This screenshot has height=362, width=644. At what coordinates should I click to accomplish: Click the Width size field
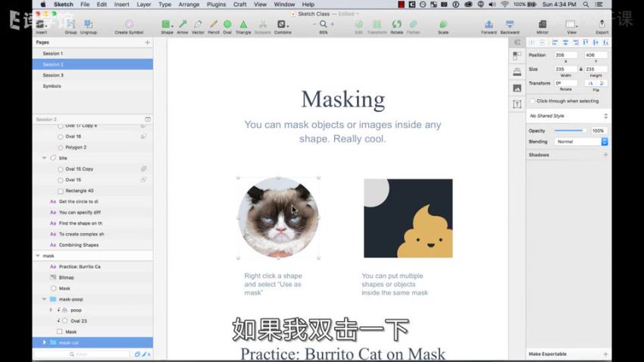coord(565,70)
